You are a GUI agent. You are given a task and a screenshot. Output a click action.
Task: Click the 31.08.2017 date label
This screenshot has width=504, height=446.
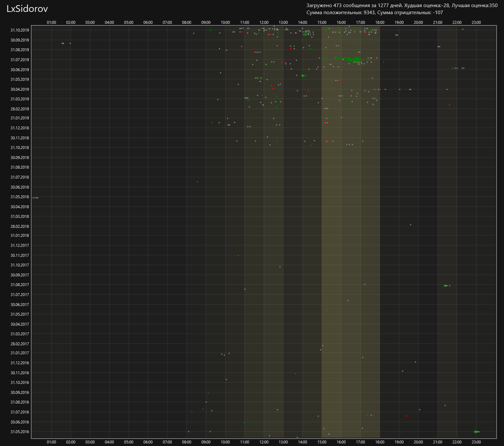point(20,285)
